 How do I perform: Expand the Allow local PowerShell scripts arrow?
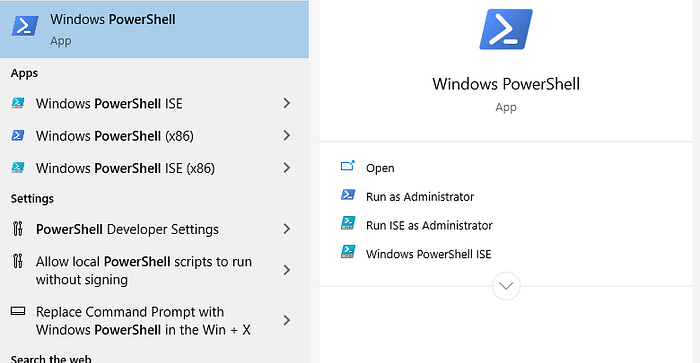click(287, 270)
